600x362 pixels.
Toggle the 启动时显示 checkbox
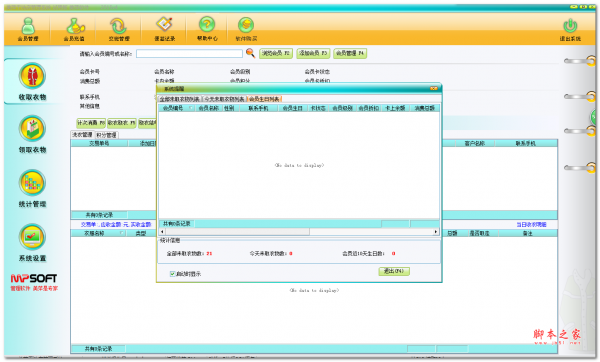coord(173,274)
